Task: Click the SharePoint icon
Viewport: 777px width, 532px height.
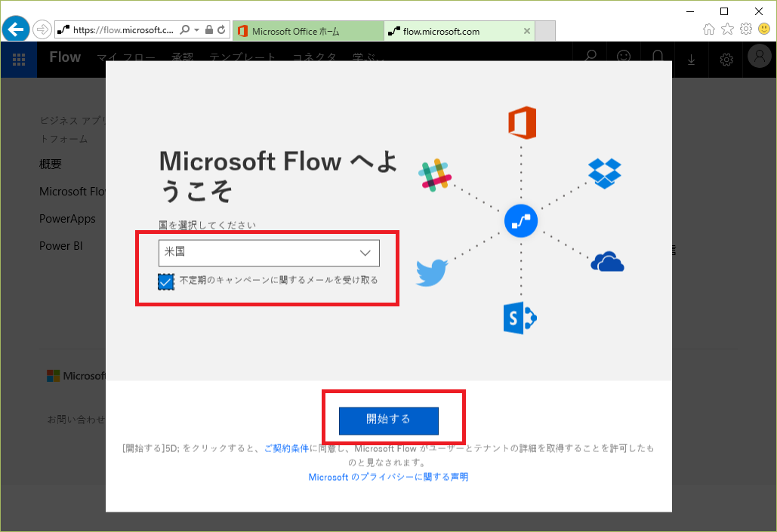Action: (x=520, y=318)
